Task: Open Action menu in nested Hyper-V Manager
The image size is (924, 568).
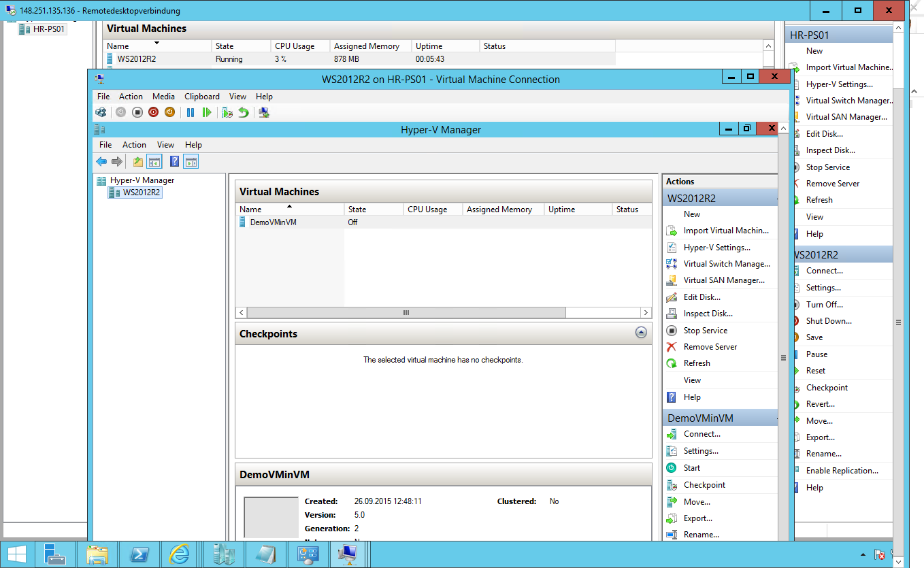Action: pyautogui.click(x=134, y=145)
